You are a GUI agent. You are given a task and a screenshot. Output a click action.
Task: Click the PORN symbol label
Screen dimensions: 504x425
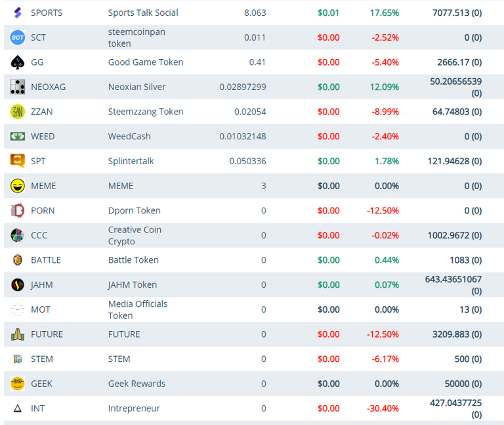coord(43,211)
